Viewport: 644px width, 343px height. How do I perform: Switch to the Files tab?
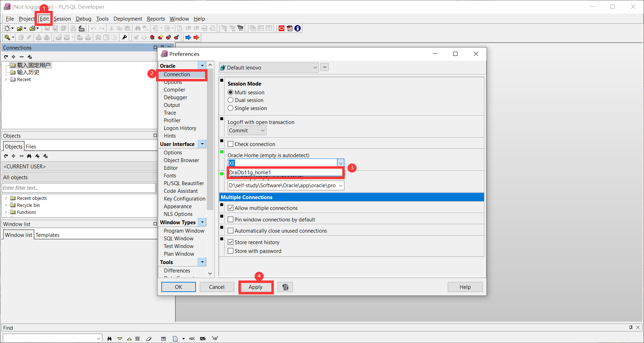31,147
